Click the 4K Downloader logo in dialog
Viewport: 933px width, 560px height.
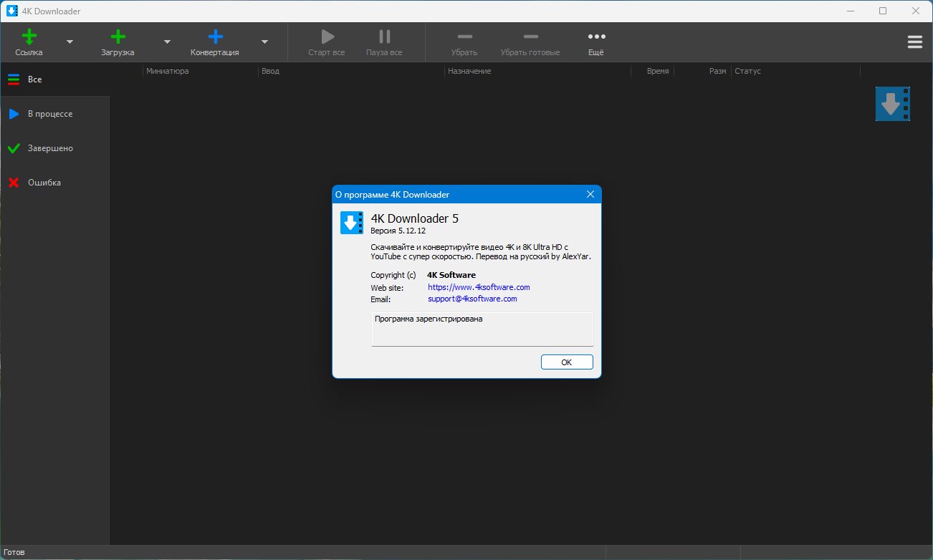pyautogui.click(x=352, y=223)
